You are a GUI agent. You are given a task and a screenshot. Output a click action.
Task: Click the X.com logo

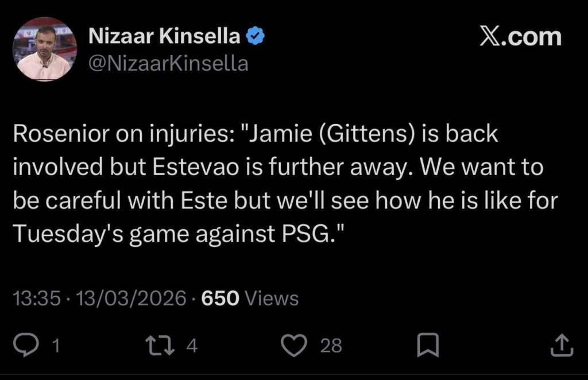(x=520, y=36)
